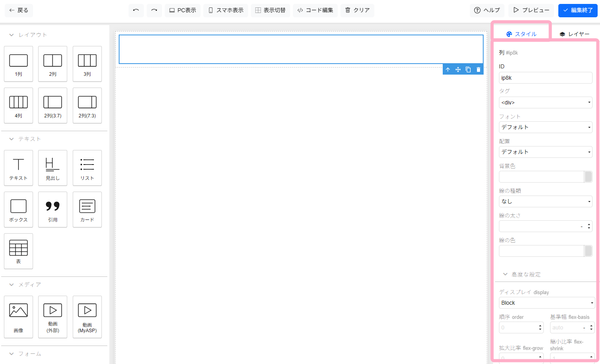Switch to the レイヤー tab
The width and height of the screenshot is (600, 364).
[574, 34]
